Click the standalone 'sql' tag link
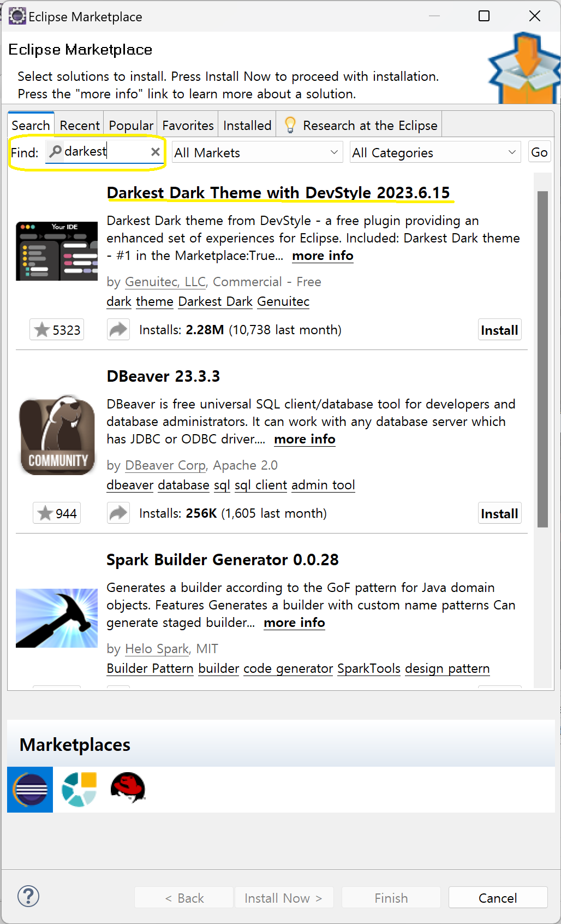561x924 pixels. coord(222,485)
